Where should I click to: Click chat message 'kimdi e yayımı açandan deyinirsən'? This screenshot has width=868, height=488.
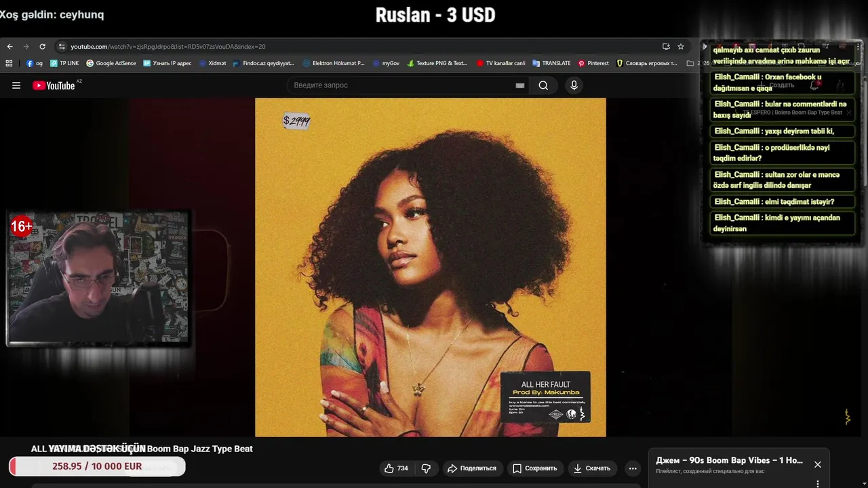[782, 223]
